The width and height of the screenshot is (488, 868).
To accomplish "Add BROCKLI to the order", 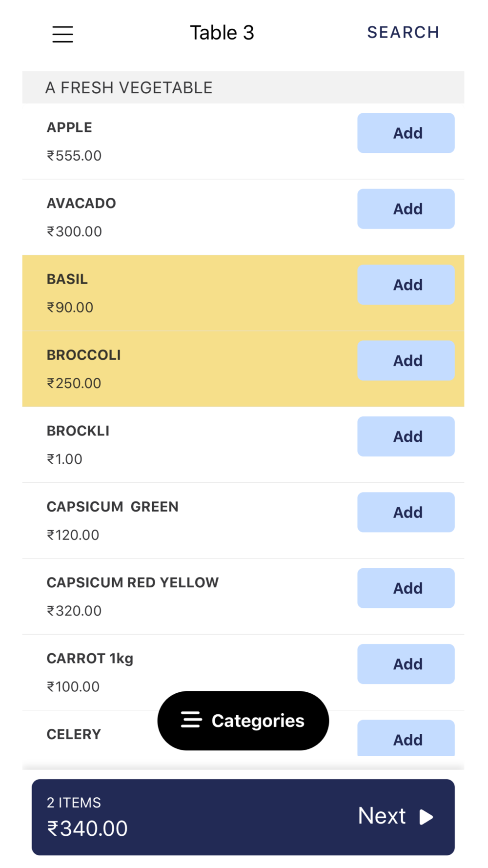I will tap(406, 436).
